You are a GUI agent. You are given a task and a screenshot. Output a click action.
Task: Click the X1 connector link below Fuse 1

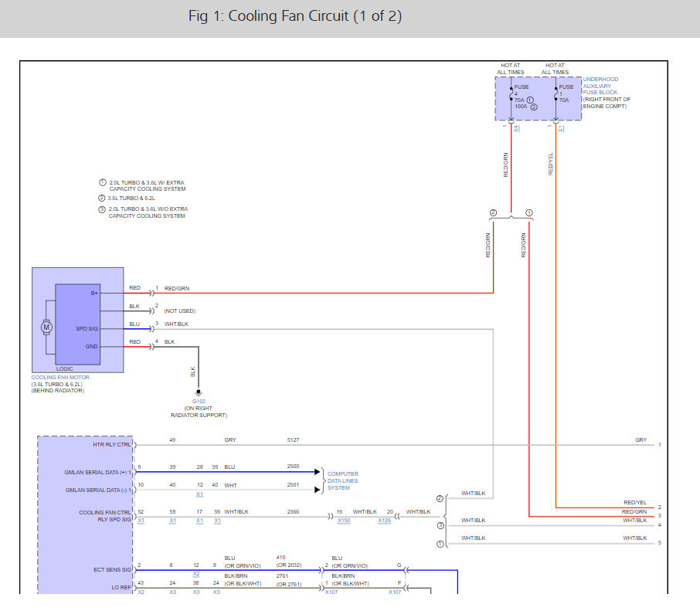[x=561, y=128]
